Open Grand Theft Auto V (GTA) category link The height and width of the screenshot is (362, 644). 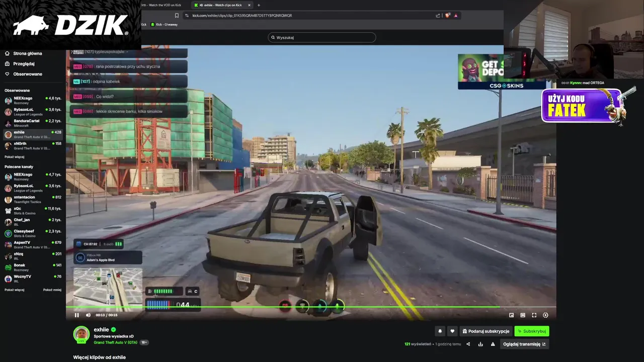click(115, 342)
